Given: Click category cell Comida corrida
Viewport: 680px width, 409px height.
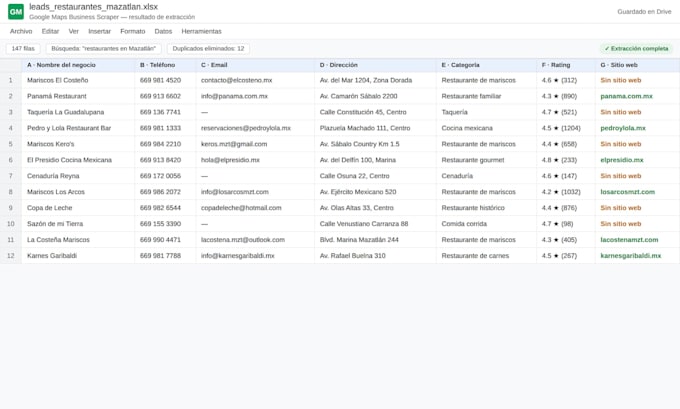Looking at the screenshot, I should tap(487, 224).
